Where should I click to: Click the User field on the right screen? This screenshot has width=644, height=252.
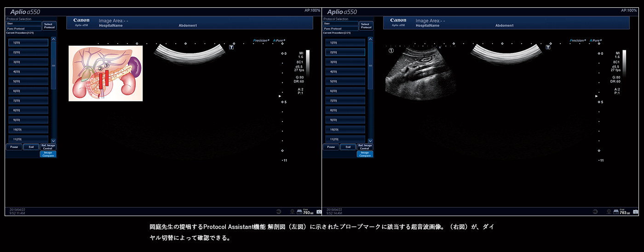[340, 23]
